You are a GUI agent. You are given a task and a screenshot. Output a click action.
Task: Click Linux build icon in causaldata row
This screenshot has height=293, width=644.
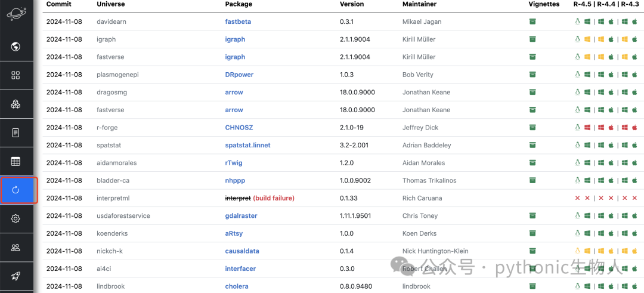(577, 251)
